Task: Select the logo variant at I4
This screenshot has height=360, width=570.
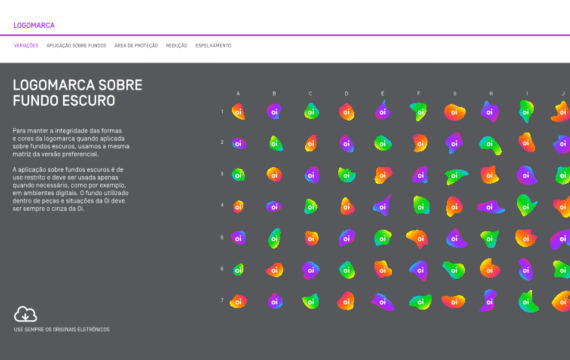Action: click(x=526, y=205)
